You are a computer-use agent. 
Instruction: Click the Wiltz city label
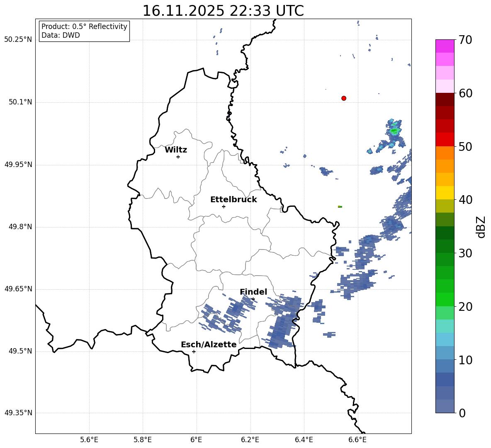(176, 150)
